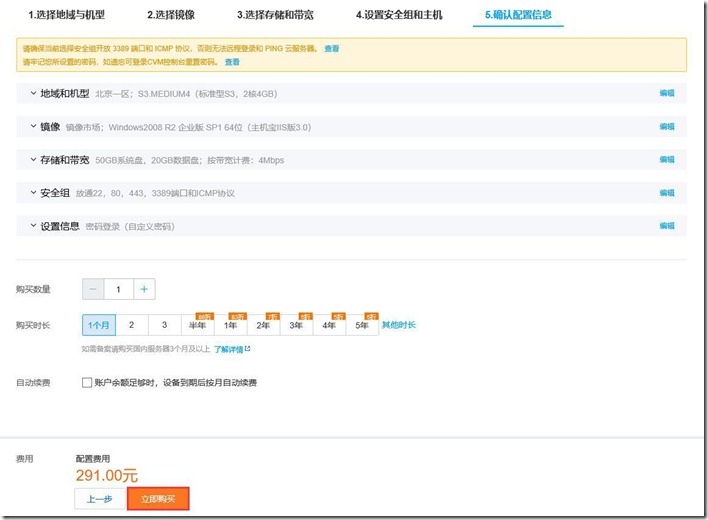Enable the 自动续费 checkbox
The height and width of the screenshot is (520, 708).
tap(87, 383)
